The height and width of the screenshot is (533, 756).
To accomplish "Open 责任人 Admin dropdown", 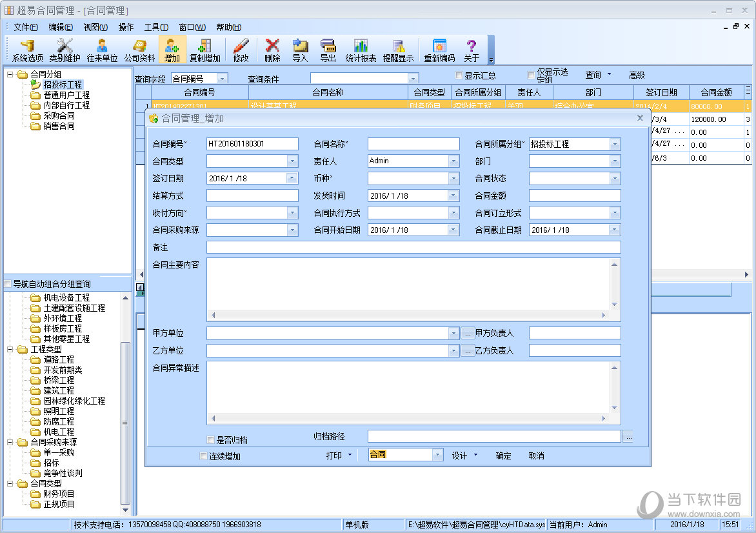I will pyautogui.click(x=453, y=161).
